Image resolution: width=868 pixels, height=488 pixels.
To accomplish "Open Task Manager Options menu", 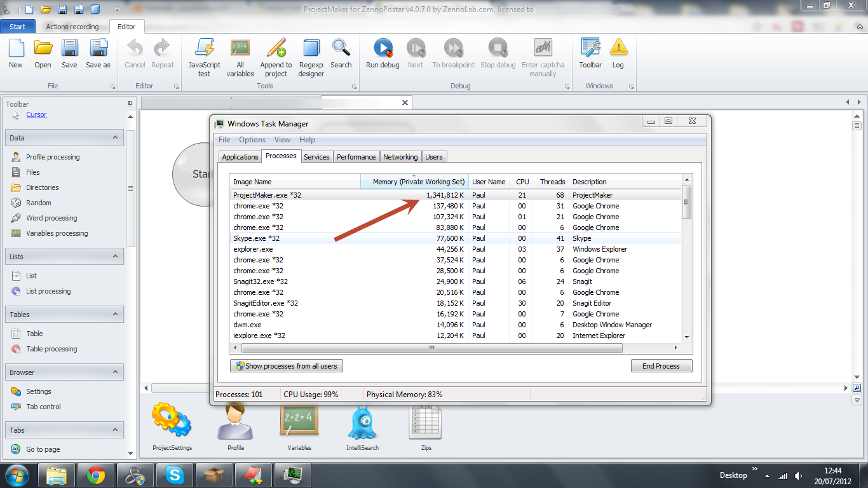I will pyautogui.click(x=252, y=140).
